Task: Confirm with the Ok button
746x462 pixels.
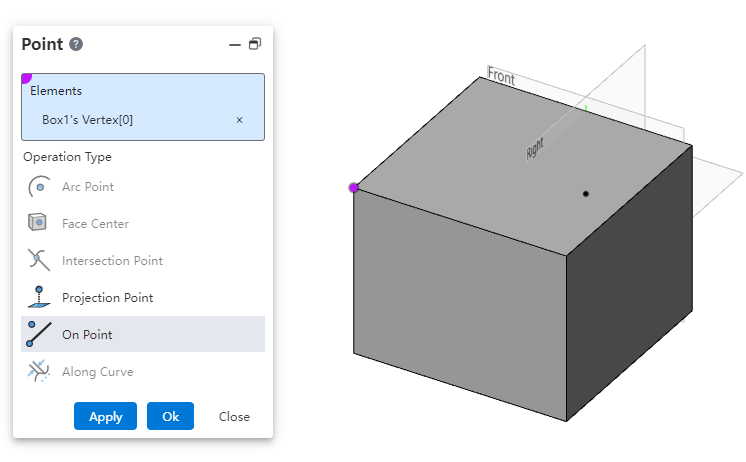Action: point(170,416)
